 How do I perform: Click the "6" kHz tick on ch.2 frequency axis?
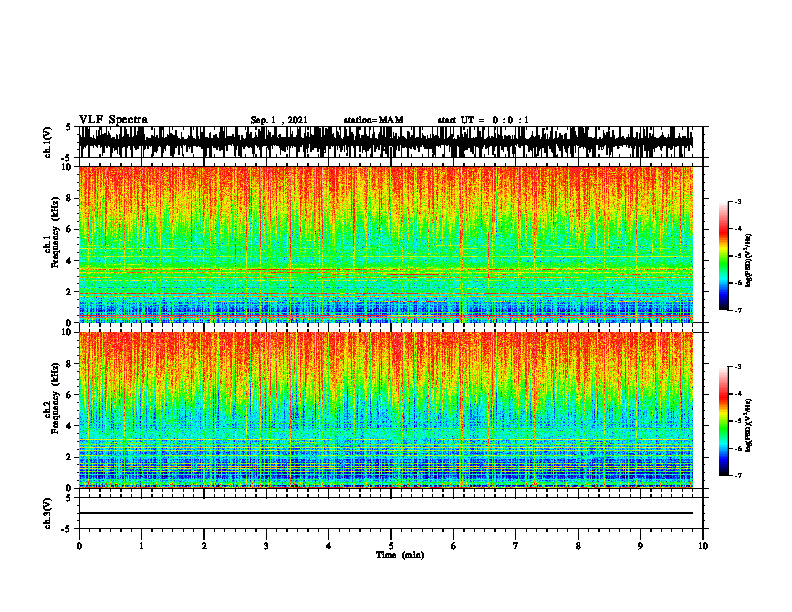coord(69,395)
